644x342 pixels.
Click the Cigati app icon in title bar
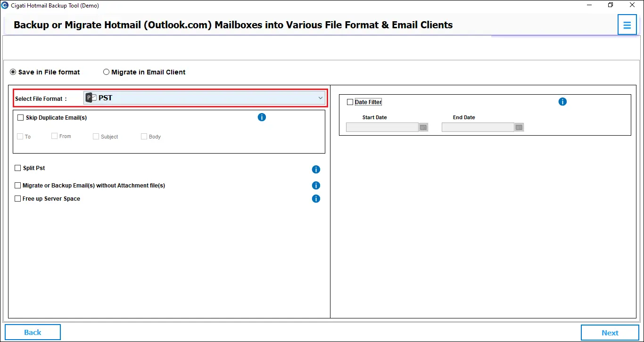pyautogui.click(x=5, y=5)
